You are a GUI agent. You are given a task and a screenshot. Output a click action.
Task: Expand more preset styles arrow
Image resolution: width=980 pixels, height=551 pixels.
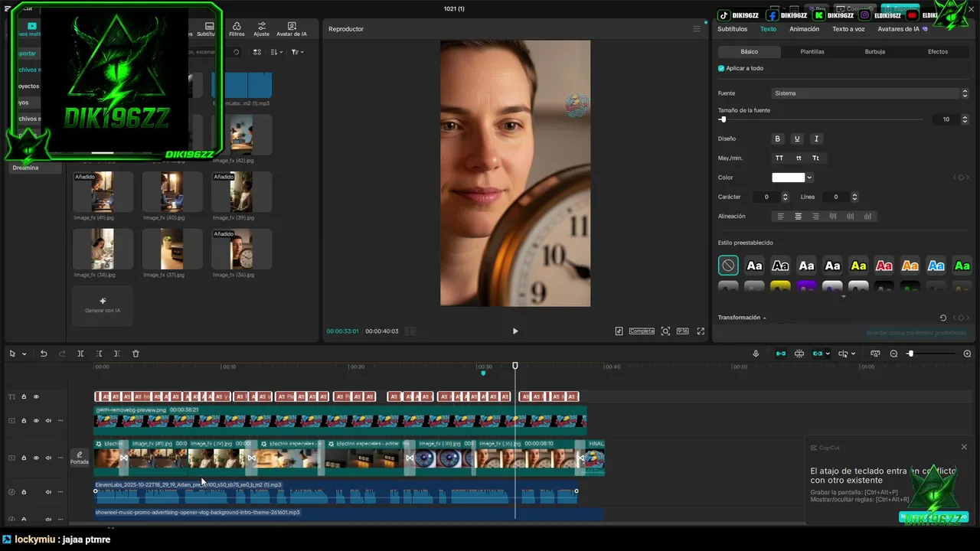pos(844,297)
